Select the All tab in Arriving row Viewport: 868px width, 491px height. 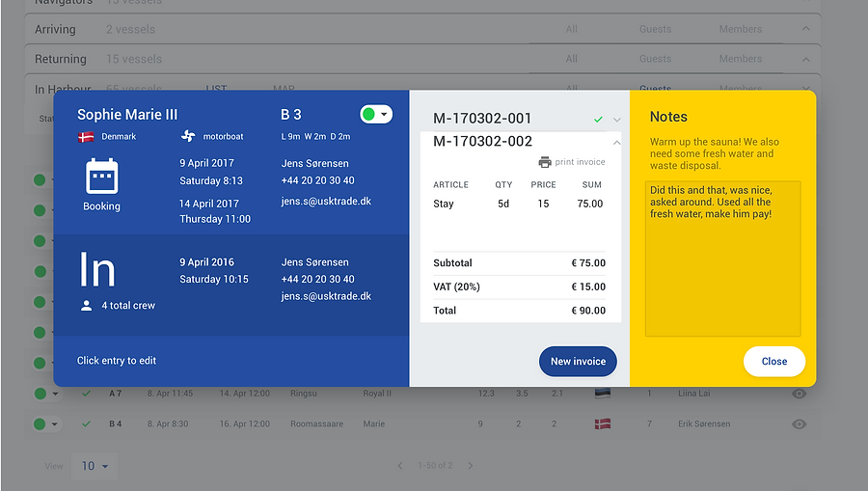[571, 29]
